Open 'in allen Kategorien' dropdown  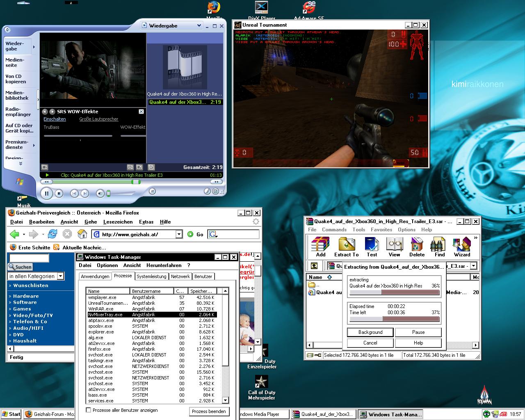pos(60,276)
